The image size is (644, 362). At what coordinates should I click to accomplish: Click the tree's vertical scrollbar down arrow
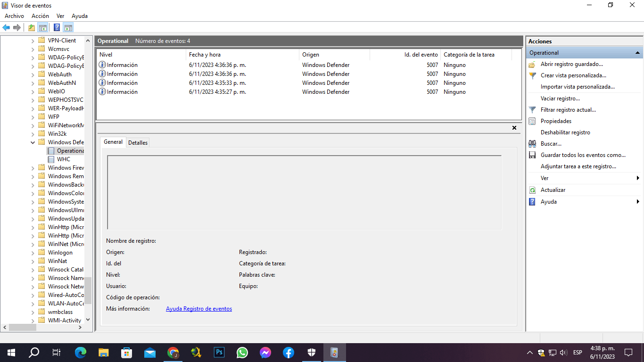click(x=88, y=319)
